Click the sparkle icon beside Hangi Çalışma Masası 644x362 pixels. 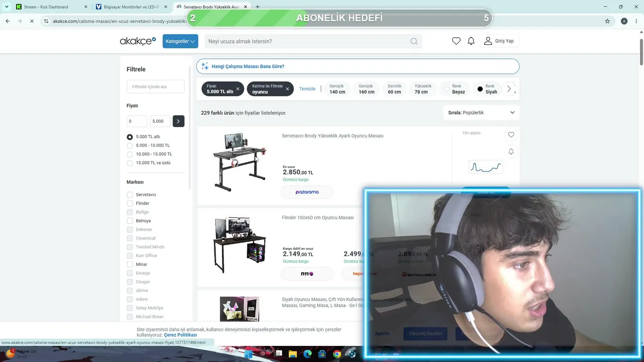pyautogui.click(x=205, y=66)
